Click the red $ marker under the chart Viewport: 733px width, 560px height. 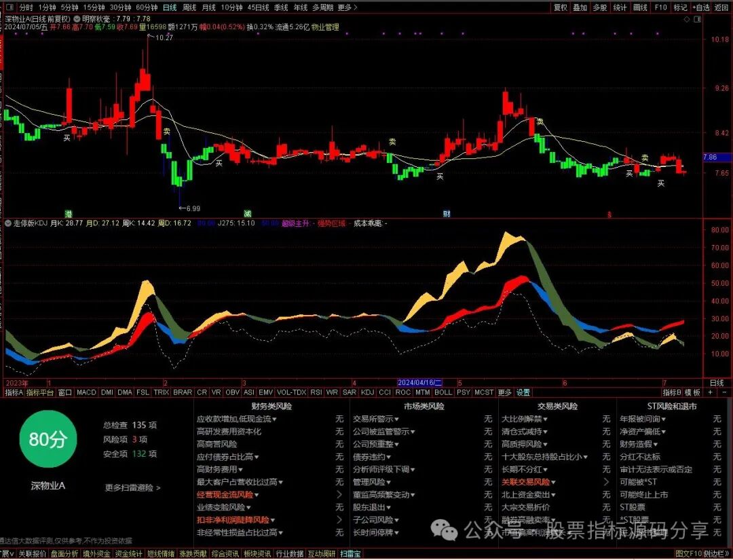click(609, 214)
